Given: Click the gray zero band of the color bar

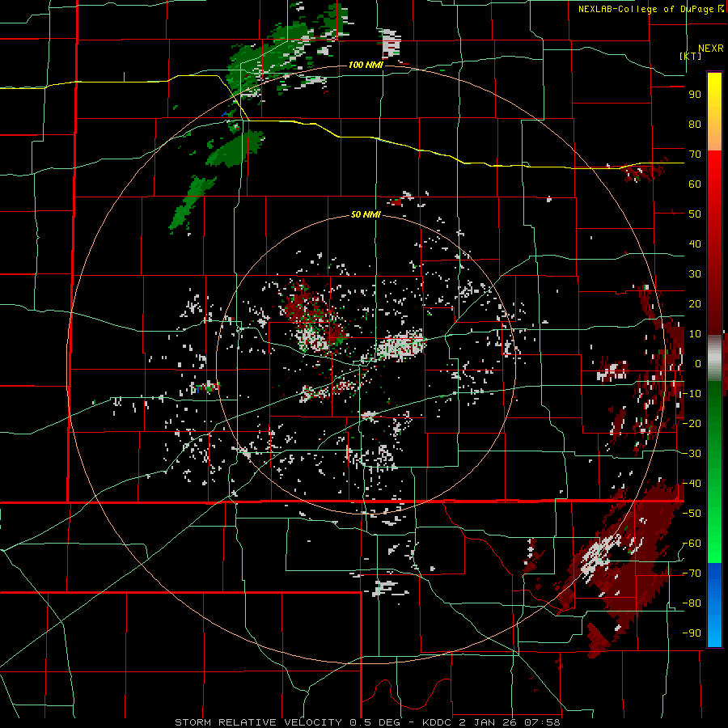Looking at the screenshot, I should tap(714, 358).
